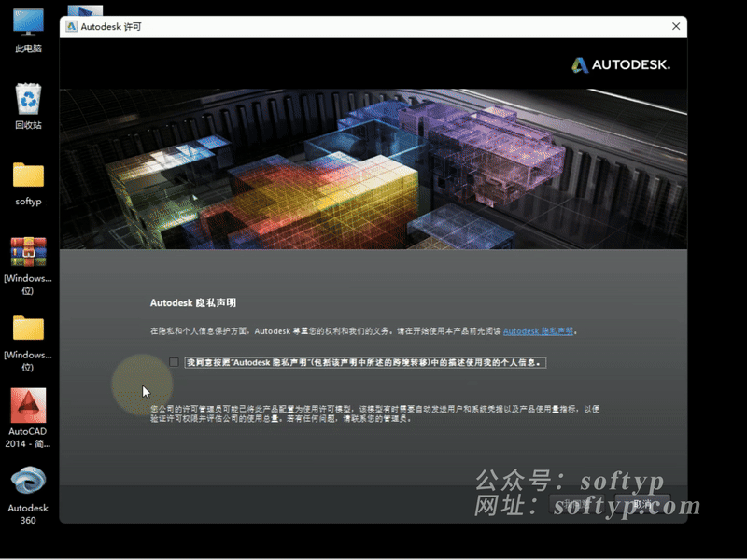Open the 回收站 recycle bin icon
747x560 pixels.
(28, 106)
